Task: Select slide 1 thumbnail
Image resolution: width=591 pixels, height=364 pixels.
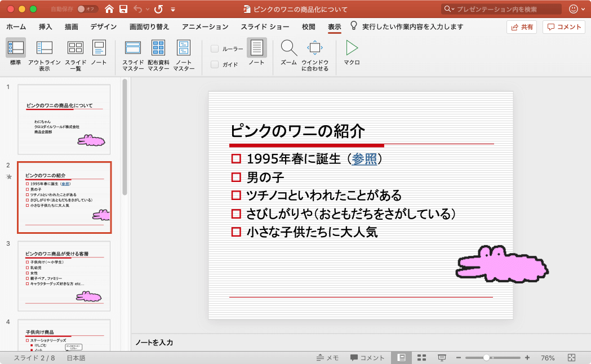Action: coord(64,119)
